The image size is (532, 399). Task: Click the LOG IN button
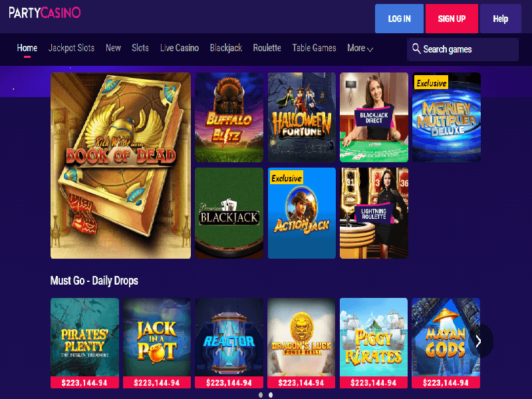(x=399, y=19)
